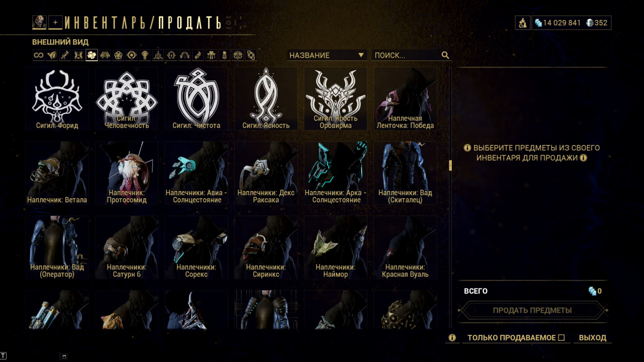644x362 pixels.
Task: Click the player avatar icon
Action: coord(39,22)
